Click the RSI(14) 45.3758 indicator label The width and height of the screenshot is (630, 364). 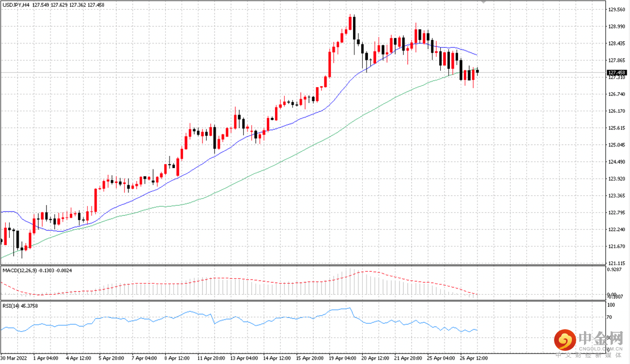click(x=20, y=305)
